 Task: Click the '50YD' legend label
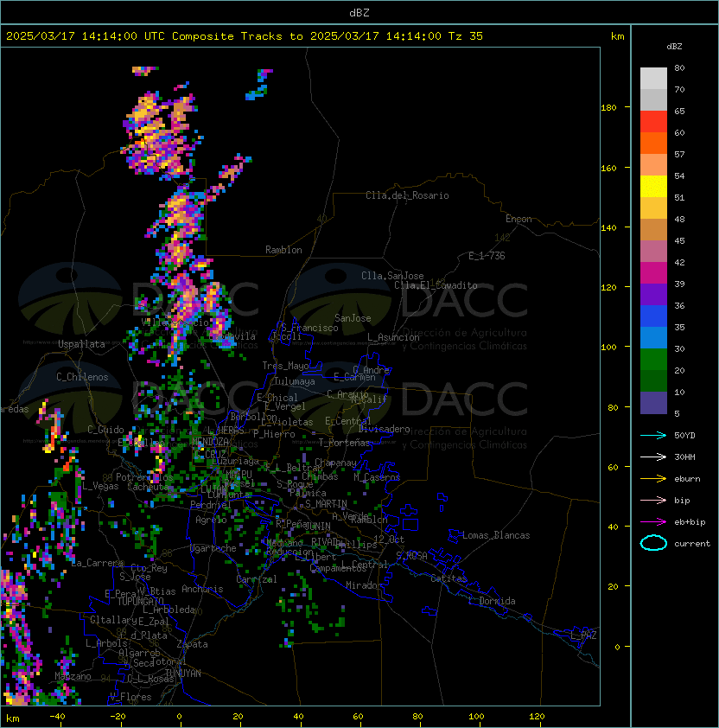(684, 436)
